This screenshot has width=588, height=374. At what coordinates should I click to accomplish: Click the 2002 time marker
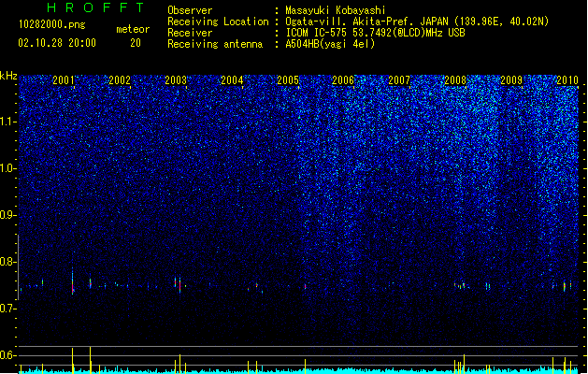[x=120, y=79]
